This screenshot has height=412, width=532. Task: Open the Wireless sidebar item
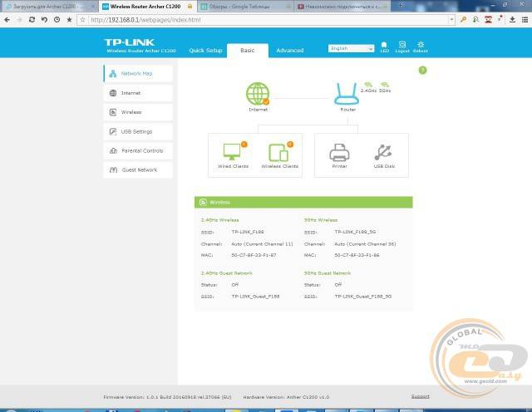(138, 112)
